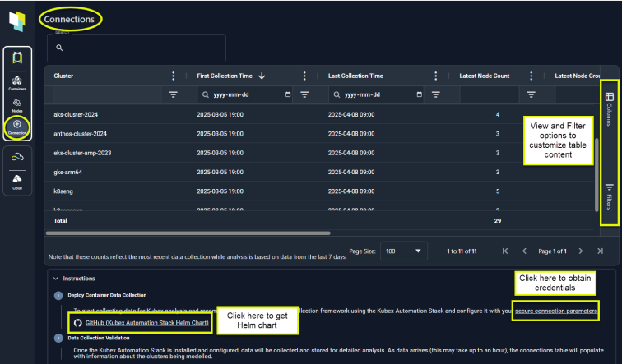Select the k8seng cluster row

[x=319, y=191]
